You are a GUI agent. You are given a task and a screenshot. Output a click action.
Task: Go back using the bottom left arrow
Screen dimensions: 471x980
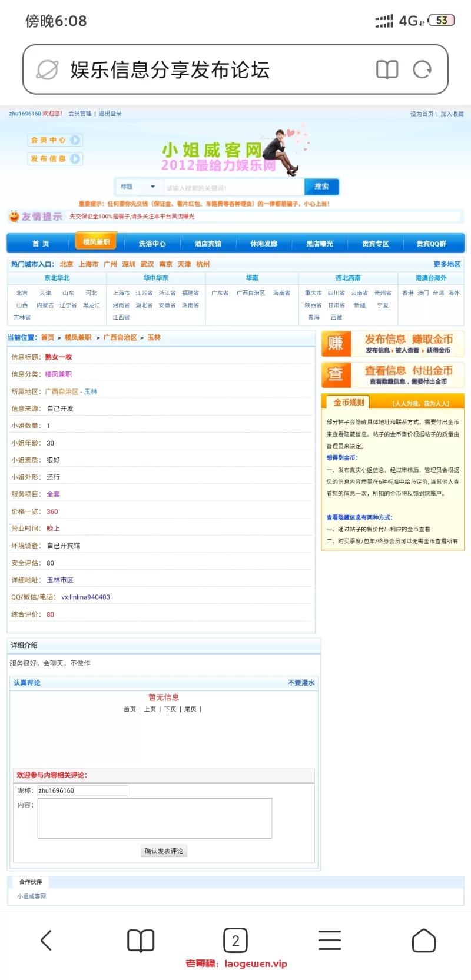(47, 940)
